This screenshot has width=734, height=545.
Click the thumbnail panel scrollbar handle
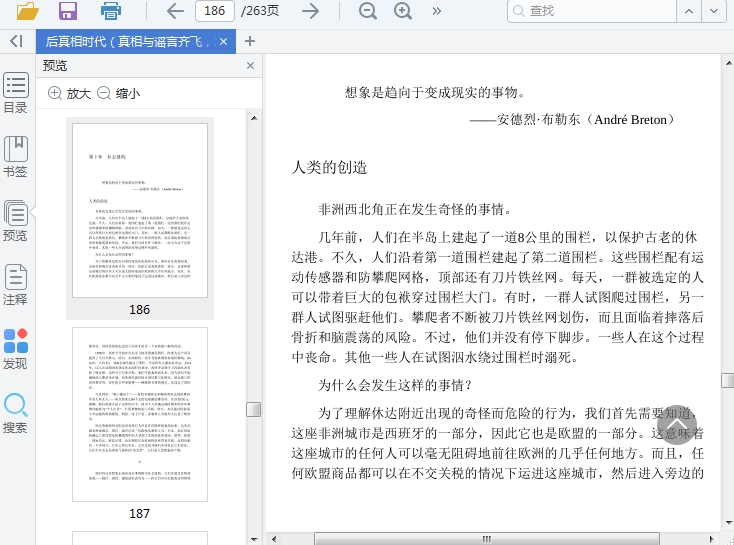pos(254,409)
